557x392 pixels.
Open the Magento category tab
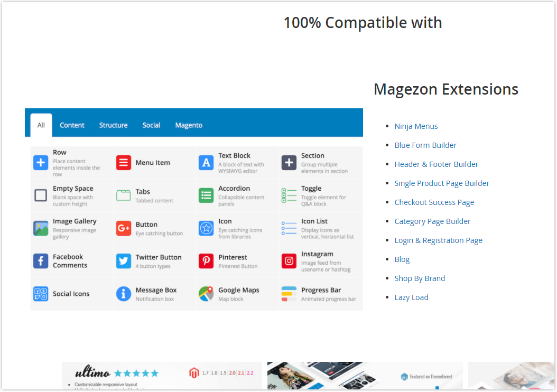click(x=189, y=125)
